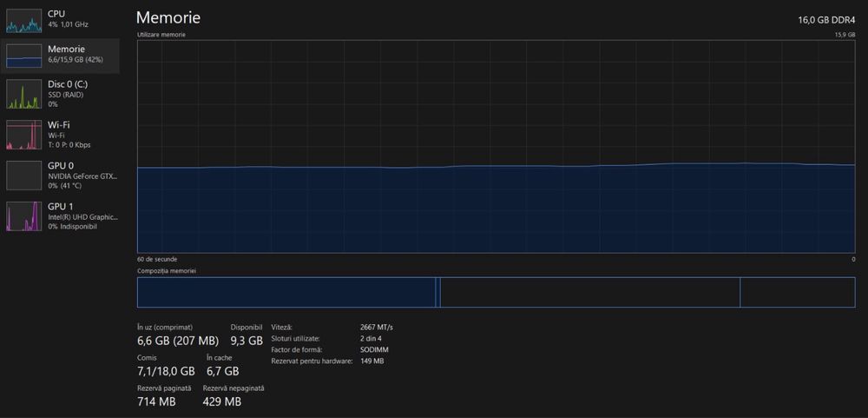The width and height of the screenshot is (868, 418).
Task: Click the 15,9 GB graph maximum label
Action: tap(845, 35)
